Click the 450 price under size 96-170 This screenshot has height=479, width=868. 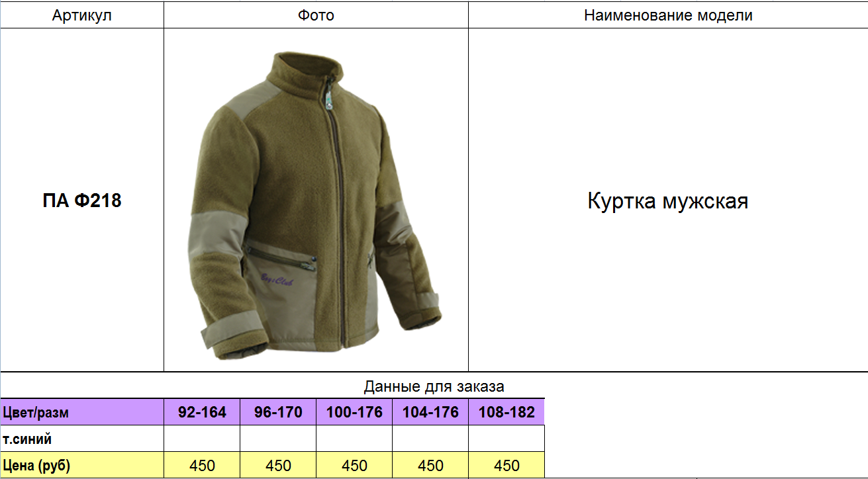(278, 465)
